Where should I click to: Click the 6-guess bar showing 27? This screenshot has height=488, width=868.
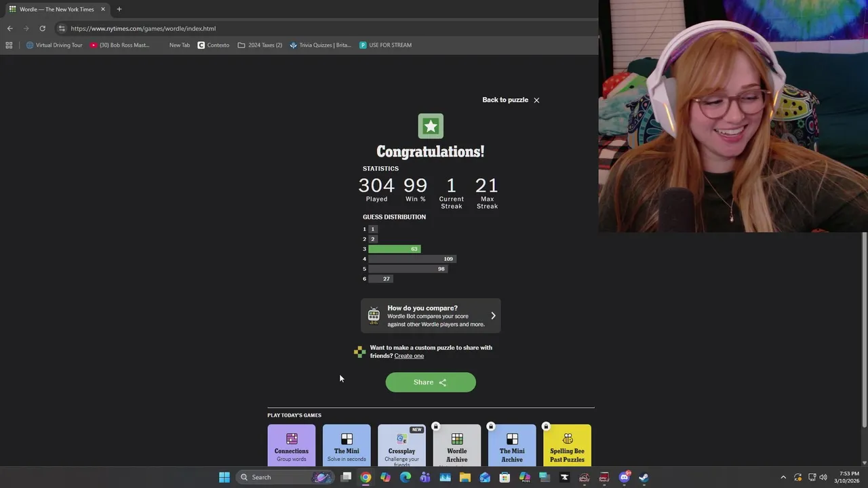[x=380, y=279]
